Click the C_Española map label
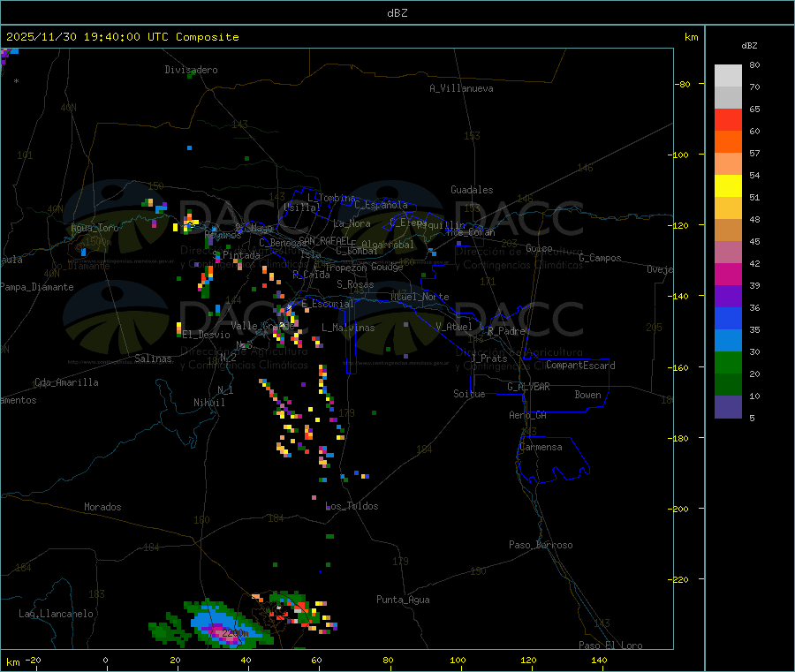The image size is (795, 672). [381, 205]
